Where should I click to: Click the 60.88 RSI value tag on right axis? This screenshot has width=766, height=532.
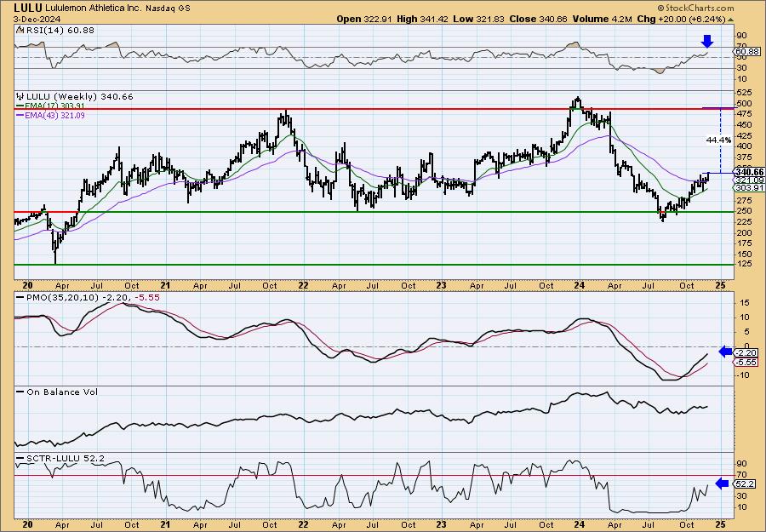(x=747, y=51)
